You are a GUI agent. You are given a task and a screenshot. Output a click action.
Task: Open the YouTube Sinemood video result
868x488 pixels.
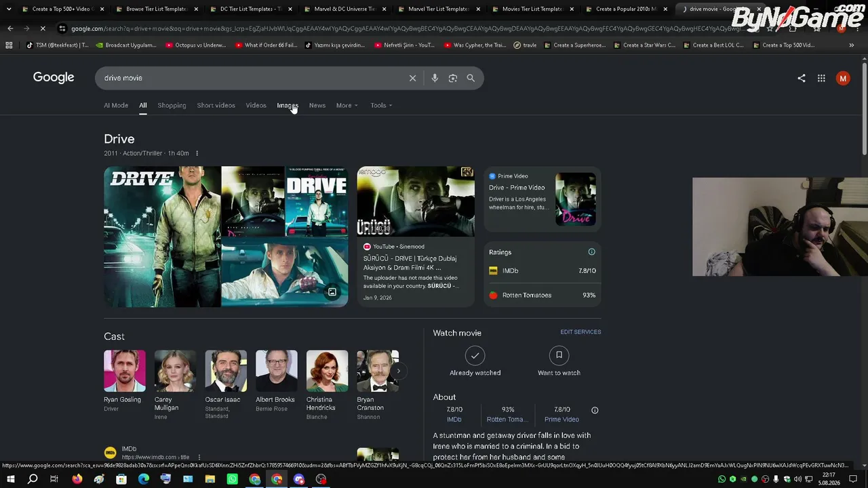pyautogui.click(x=416, y=236)
